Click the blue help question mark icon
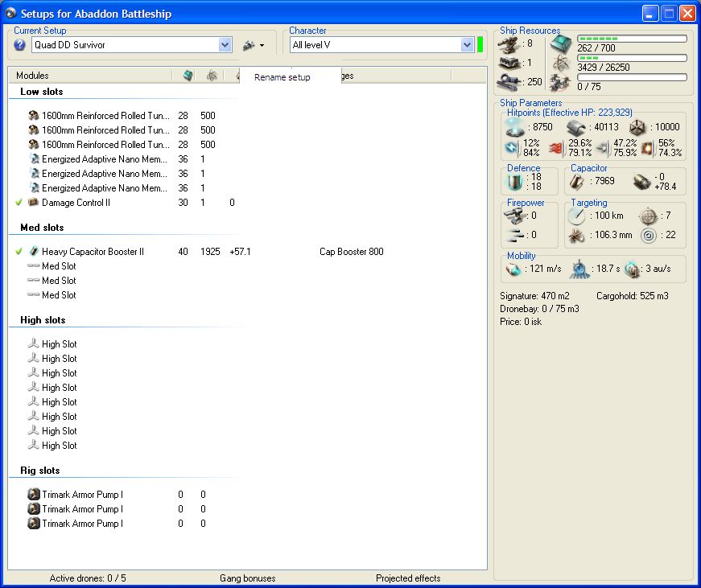Viewport: 701px width, 588px height. (19, 45)
